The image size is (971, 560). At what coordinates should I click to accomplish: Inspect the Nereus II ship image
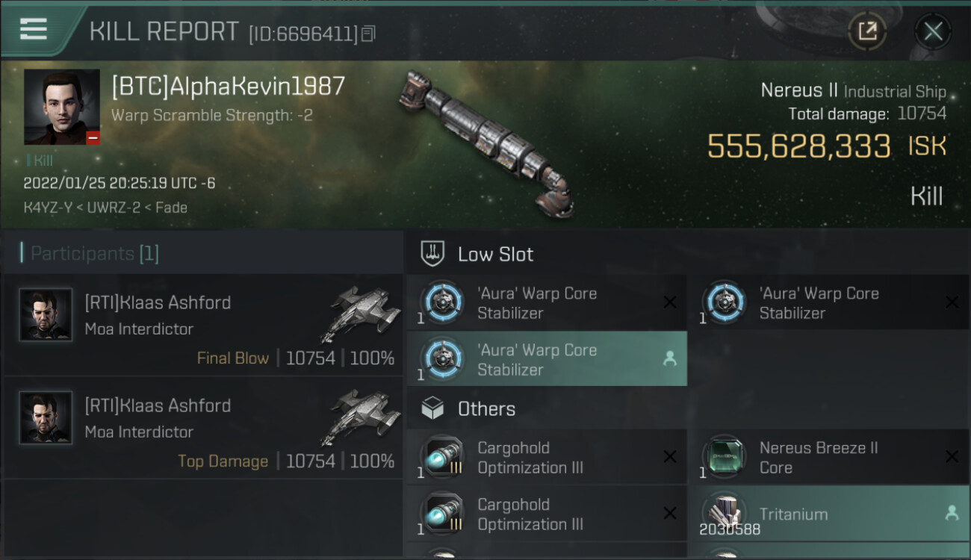click(487, 142)
